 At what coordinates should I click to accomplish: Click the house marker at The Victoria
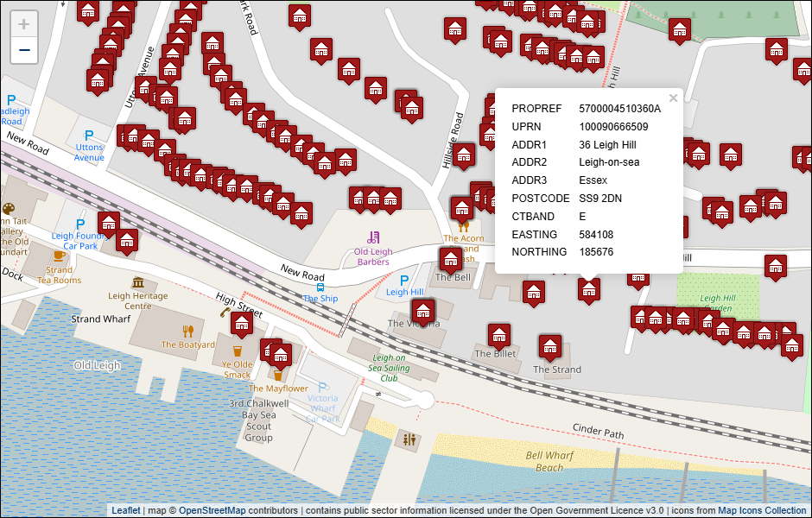pos(423,312)
